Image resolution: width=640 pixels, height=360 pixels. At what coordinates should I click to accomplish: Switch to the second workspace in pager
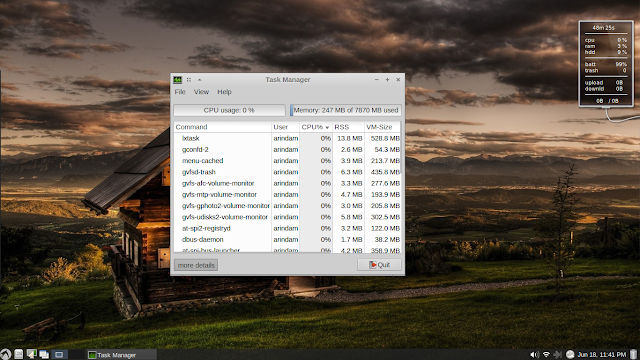(x=76, y=354)
